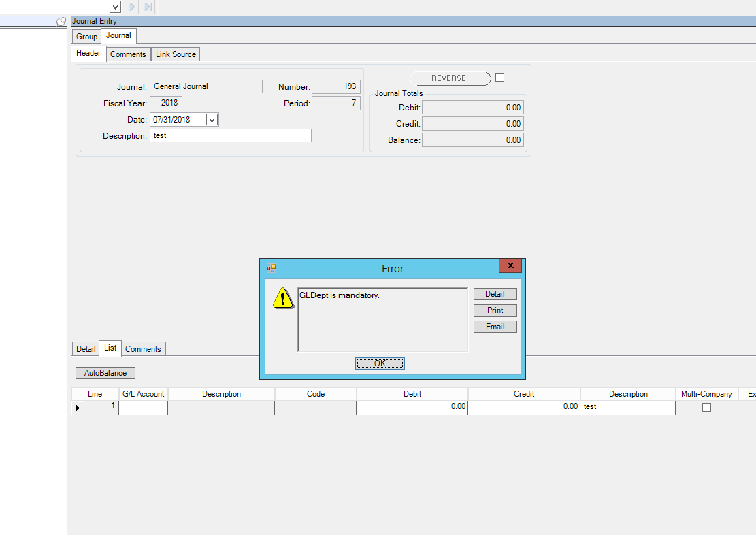Select row 1 using row arrow indicator

(78, 408)
